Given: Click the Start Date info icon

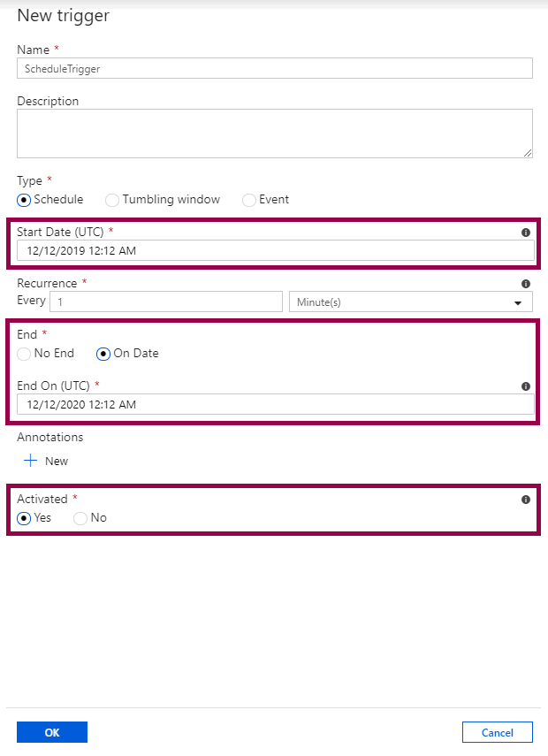Looking at the screenshot, I should pos(525,233).
